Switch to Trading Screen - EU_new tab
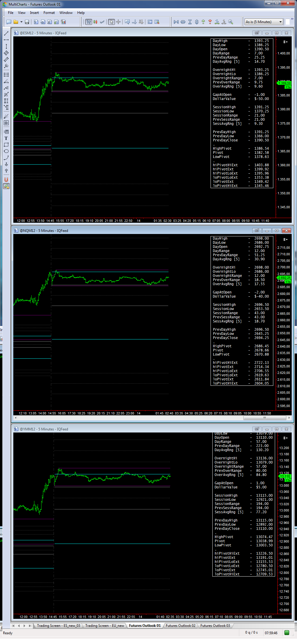Image resolution: width=297 pixels, height=644 pixels. click(x=105, y=626)
